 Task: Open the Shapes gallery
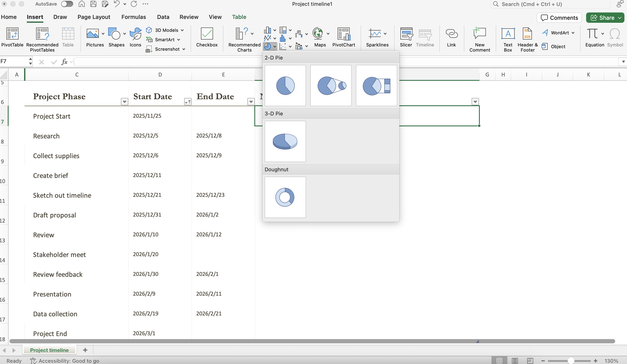116,37
